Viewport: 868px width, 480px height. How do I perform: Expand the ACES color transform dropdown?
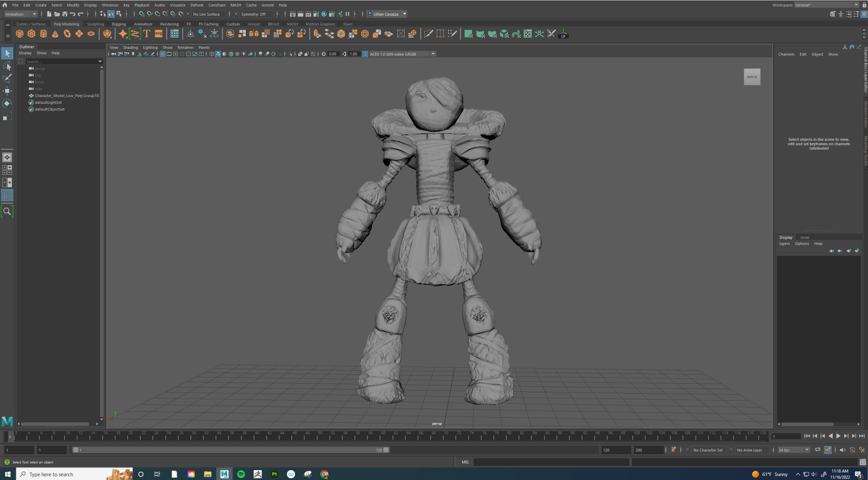pos(433,54)
